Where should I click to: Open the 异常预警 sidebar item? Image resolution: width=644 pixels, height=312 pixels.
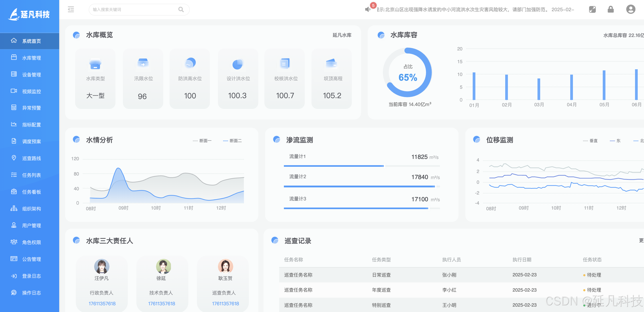(x=31, y=108)
